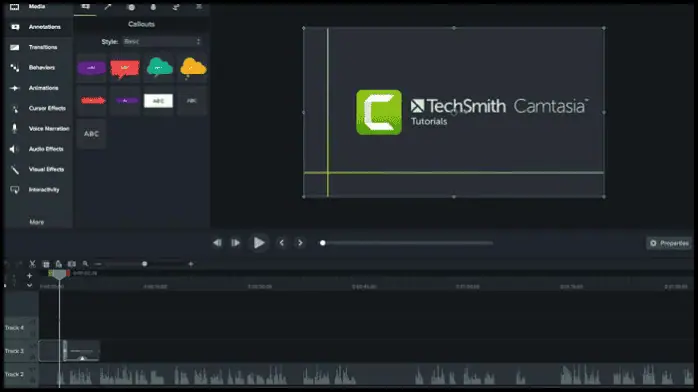Open the Interactivity panel
Screen dimensions: 698x392
point(37,190)
